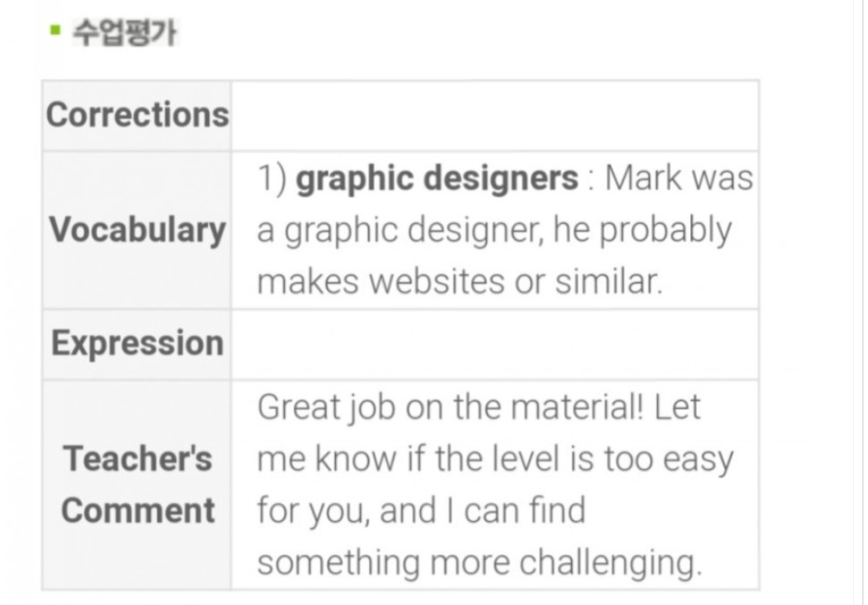This screenshot has height=605, width=868.
Task: Select the Vocabulary row label
Action: (137, 229)
